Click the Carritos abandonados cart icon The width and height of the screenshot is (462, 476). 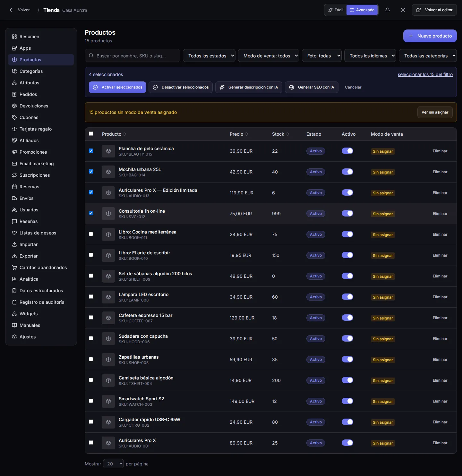click(x=14, y=268)
